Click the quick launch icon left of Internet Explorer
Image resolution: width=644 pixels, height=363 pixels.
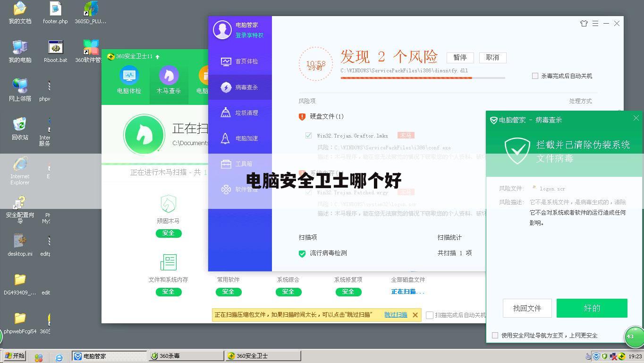pos(39,358)
